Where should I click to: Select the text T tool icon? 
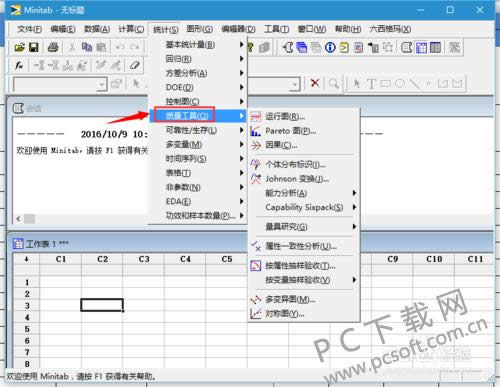tap(372, 83)
